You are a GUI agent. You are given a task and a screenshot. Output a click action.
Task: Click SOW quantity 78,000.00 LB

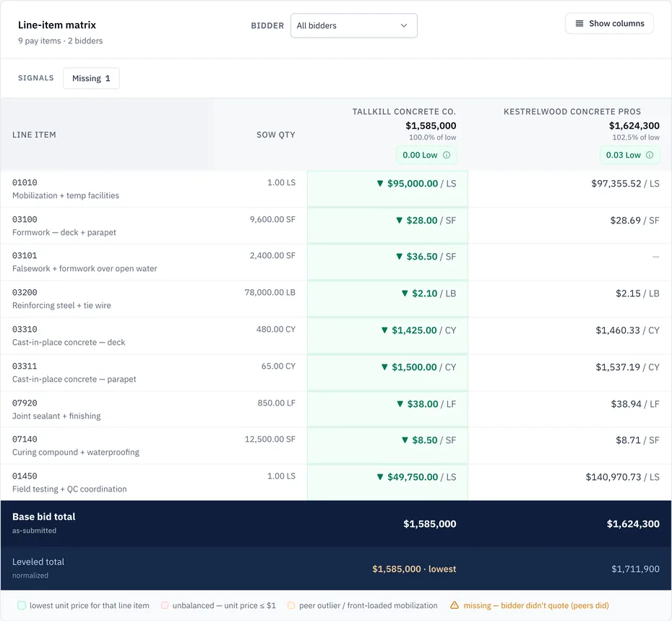tap(270, 292)
